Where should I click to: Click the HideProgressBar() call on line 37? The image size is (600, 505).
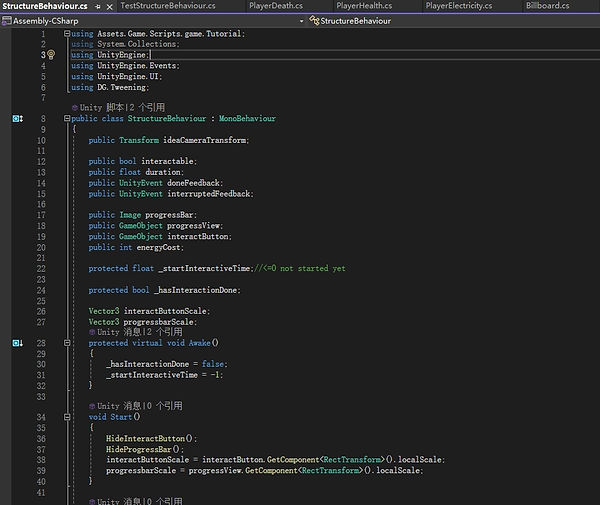coord(143,449)
